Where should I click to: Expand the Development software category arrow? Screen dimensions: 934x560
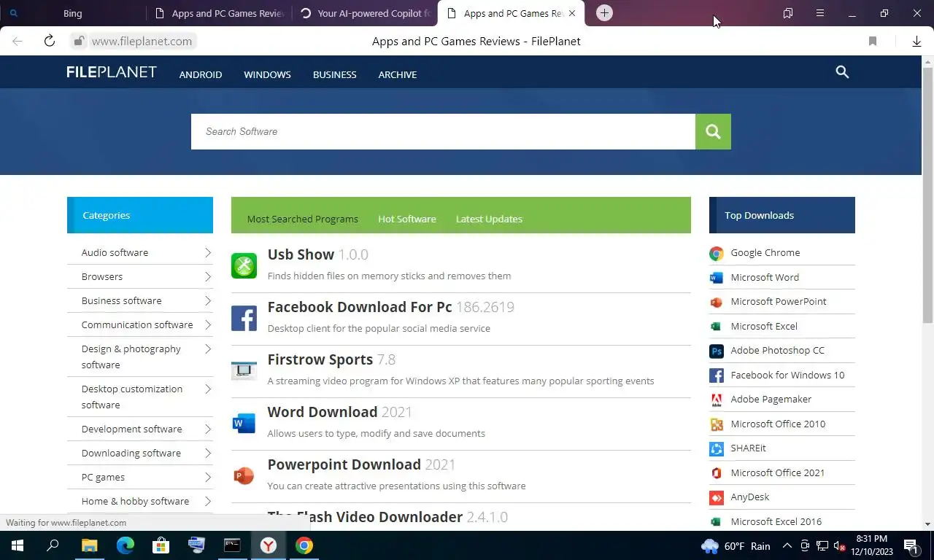(208, 429)
